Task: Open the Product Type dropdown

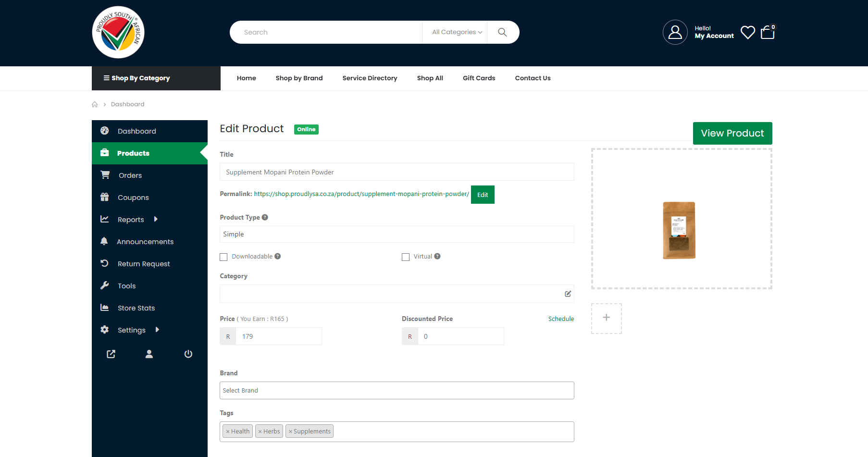Action: click(x=397, y=234)
